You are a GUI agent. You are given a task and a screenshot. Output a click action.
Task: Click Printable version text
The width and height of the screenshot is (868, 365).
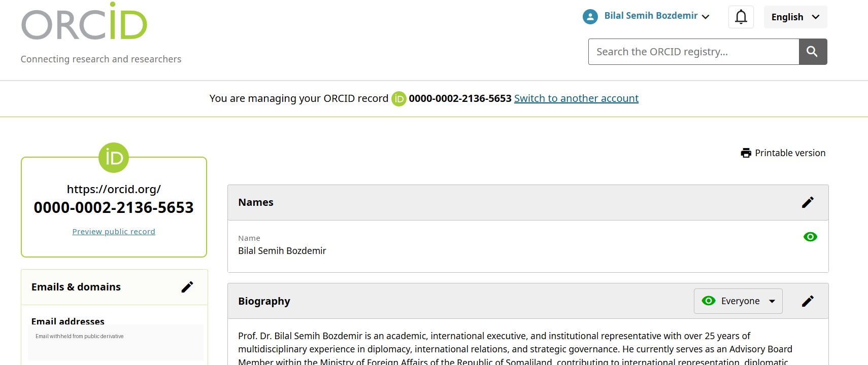790,153
